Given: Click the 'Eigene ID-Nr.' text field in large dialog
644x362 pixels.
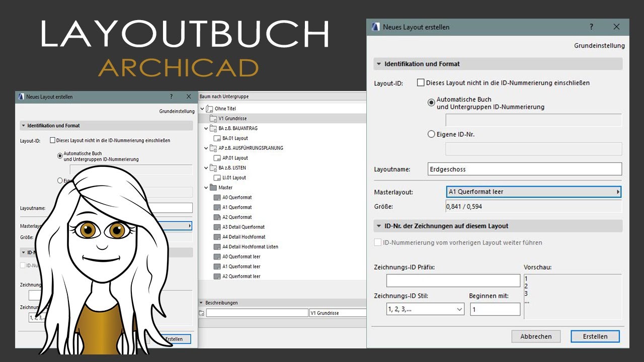Looking at the screenshot, I should (x=534, y=149).
